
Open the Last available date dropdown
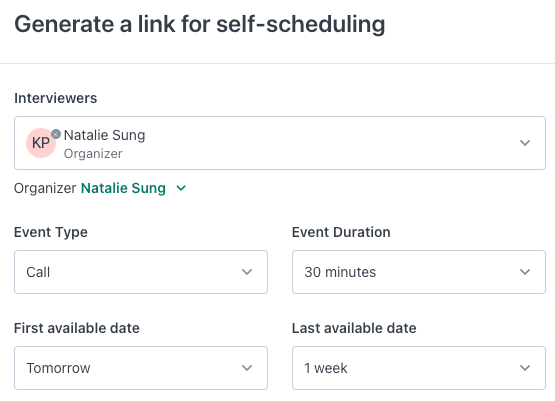tap(419, 368)
